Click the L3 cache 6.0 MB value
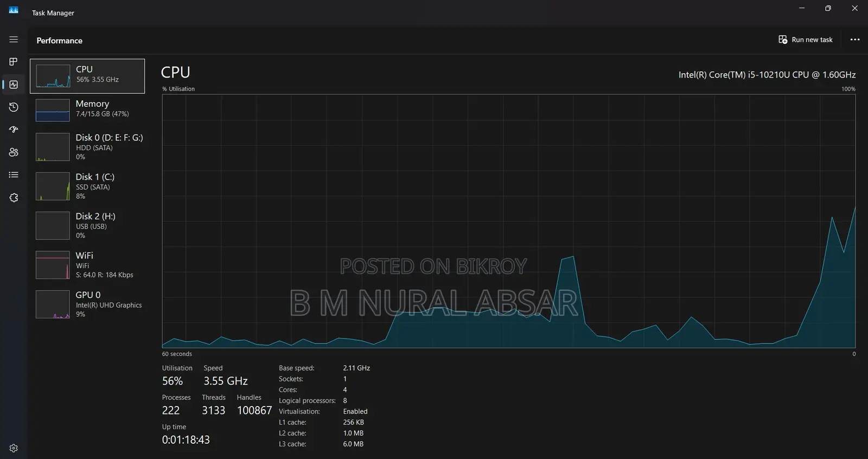868x459 pixels. (353, 444)
